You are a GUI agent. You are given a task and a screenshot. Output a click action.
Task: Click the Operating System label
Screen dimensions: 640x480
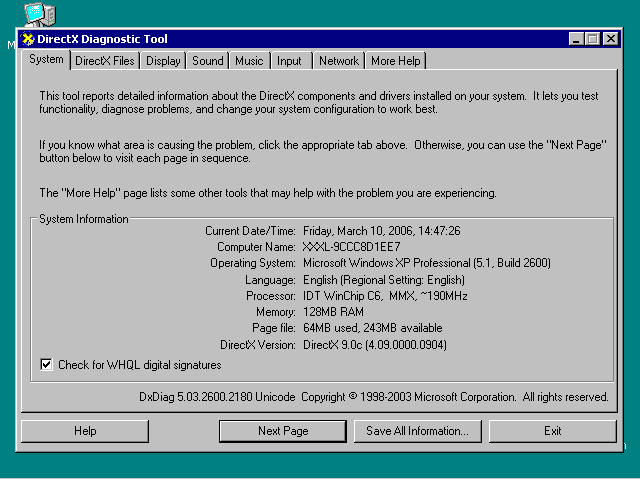click(253, 263)
